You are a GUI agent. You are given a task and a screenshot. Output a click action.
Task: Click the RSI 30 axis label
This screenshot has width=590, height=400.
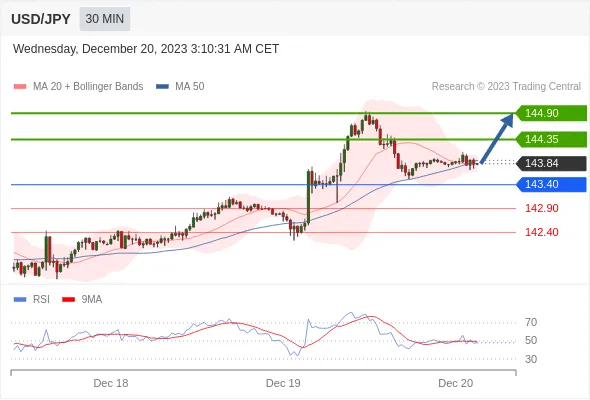[531, 359]
